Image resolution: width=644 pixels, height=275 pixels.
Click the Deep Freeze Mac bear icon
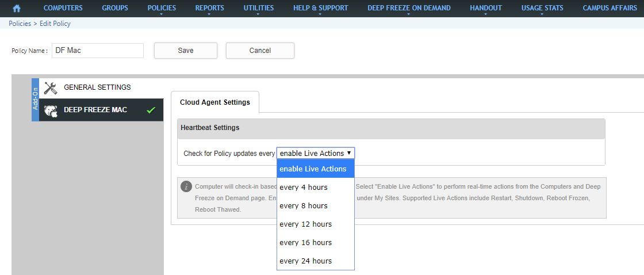(51, 110)
